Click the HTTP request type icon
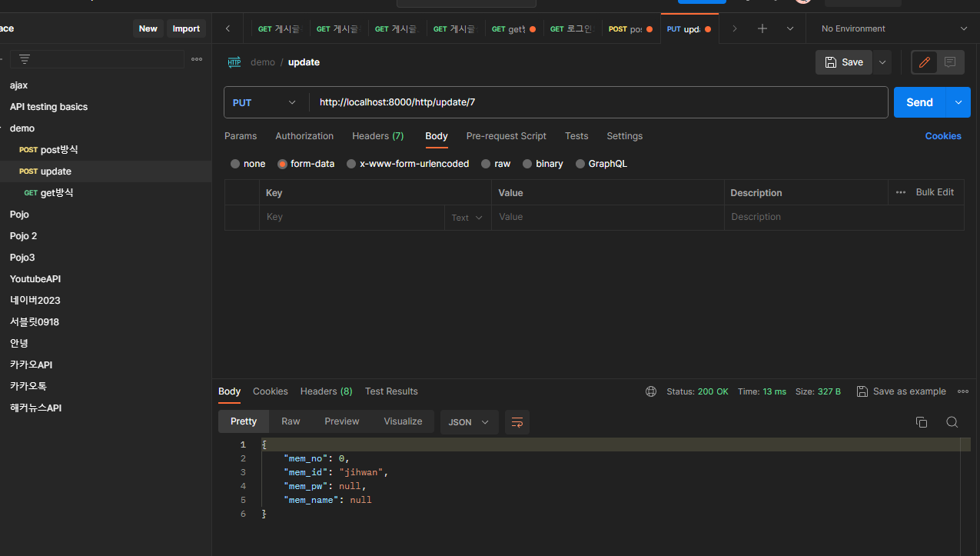Viewport: 980px width, 556px height. click(x=234, y=62)
